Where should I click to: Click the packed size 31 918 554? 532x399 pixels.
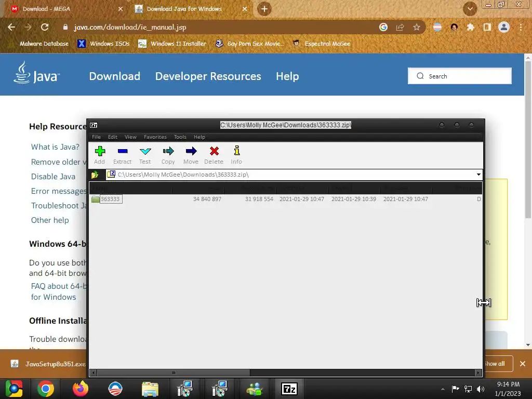[259, 199]
